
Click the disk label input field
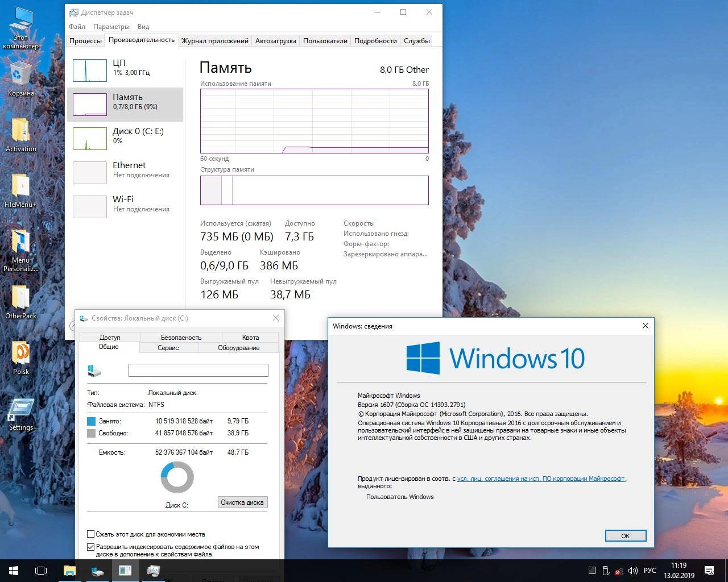click(198, 371)
